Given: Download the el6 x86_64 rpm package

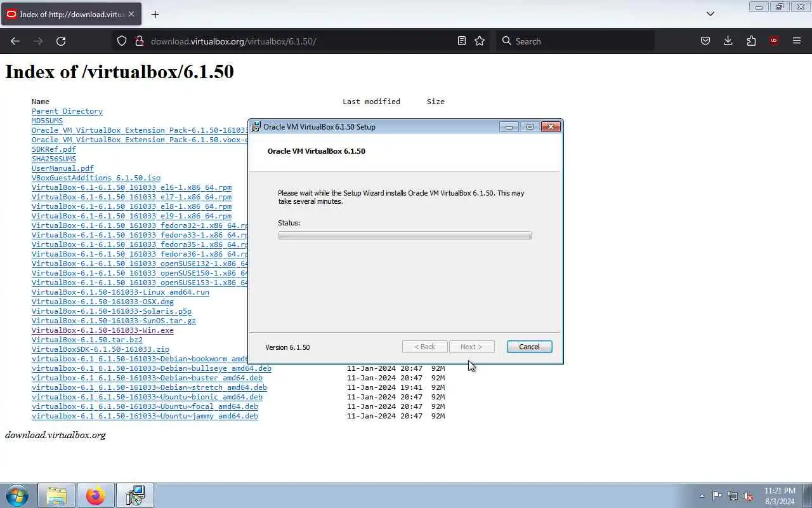Looking at the screenshot, I should [x=131, y=187].
